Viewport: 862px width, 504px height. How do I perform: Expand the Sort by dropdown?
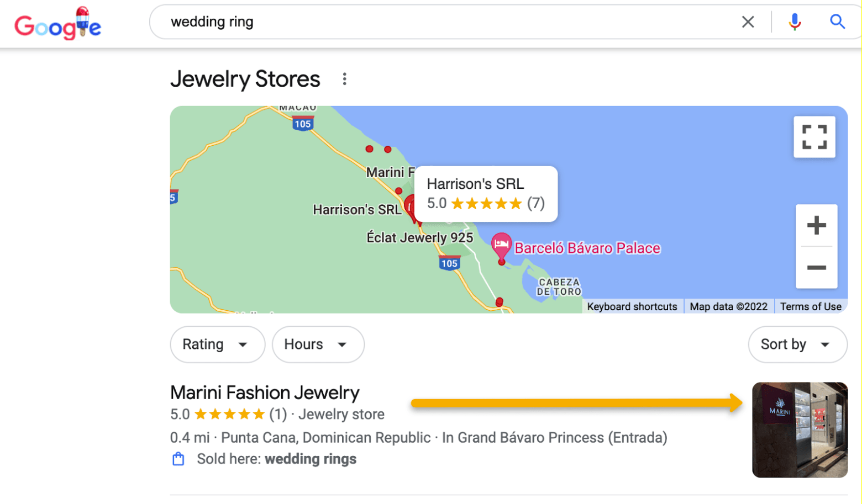(x=797, y=344)
